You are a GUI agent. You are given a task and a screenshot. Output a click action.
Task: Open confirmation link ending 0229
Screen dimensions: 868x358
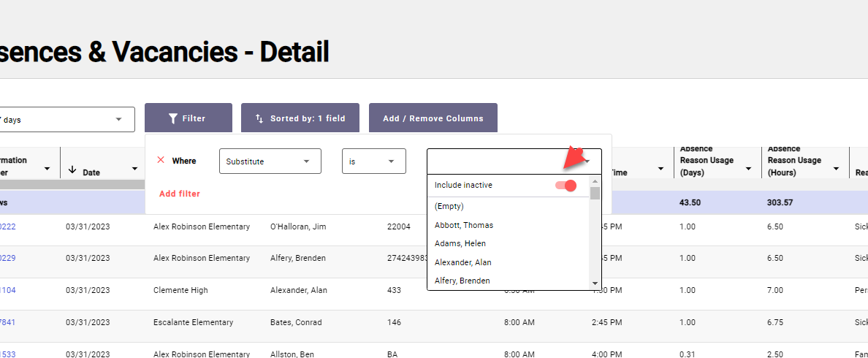8,259
